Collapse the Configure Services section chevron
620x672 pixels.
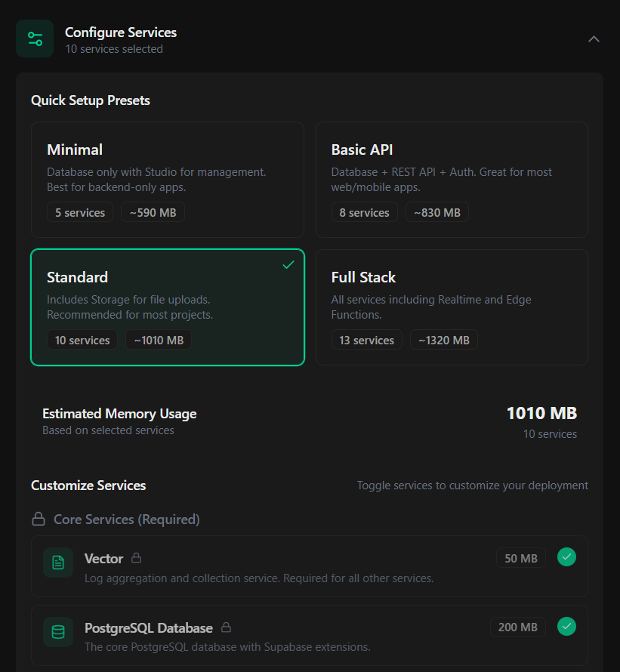(x=594, y=39)
